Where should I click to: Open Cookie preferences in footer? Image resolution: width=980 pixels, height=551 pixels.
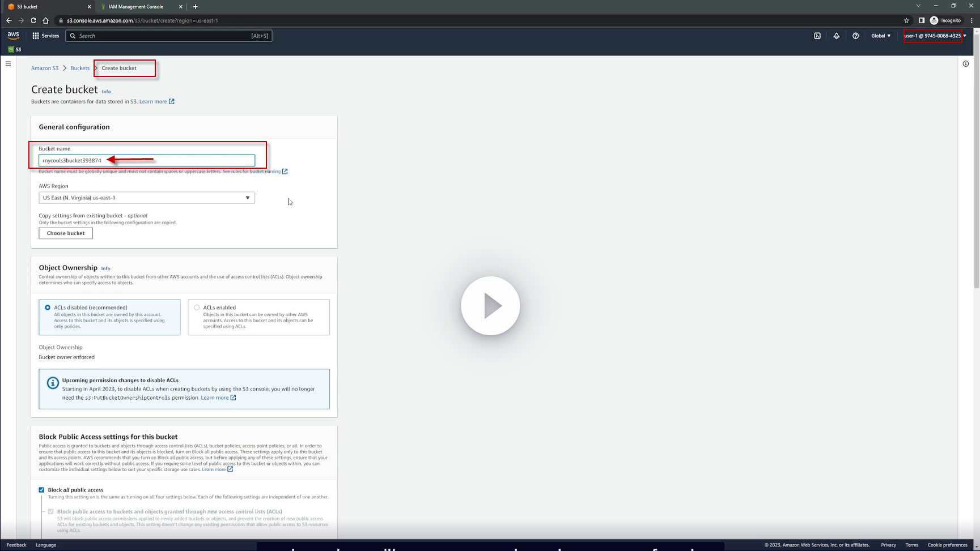(x=948, y=545)
